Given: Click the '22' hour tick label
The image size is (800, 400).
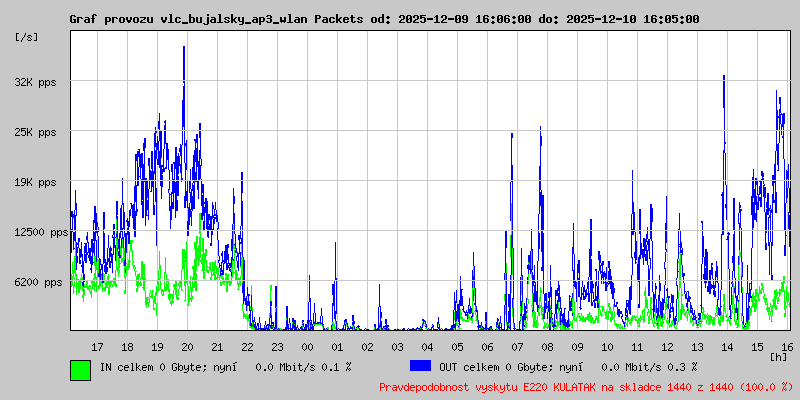Looking at the screenshot, I should point(247,347).
